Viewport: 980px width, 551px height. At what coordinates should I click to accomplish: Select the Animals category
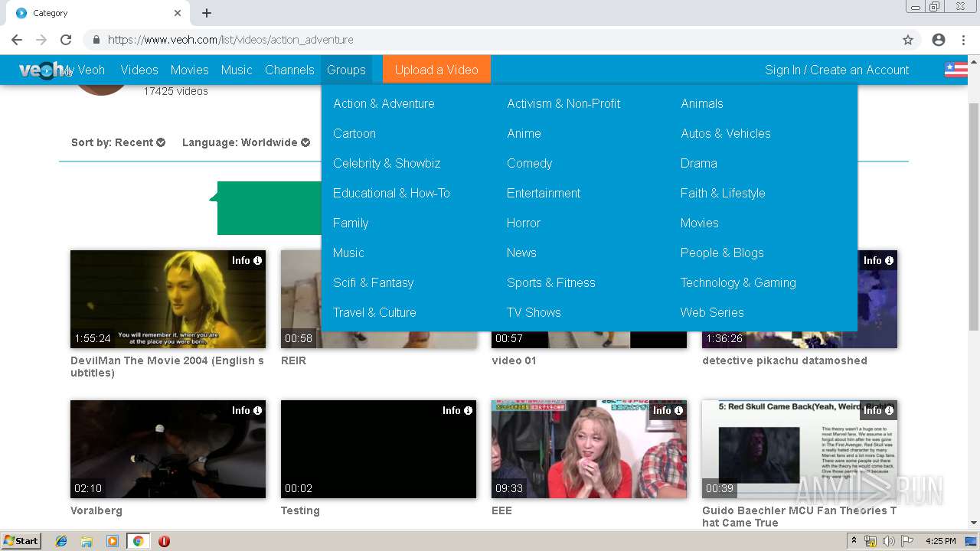click(701, 103)
